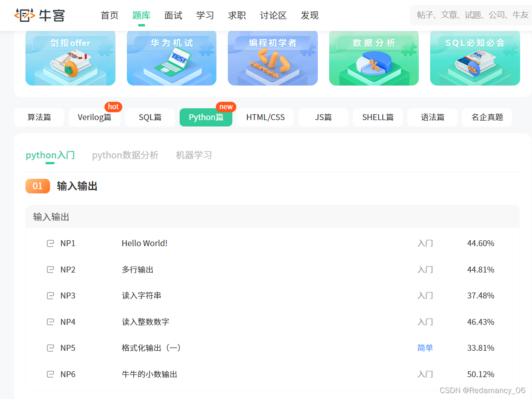Screen dimensions: 532x399
Task: Select the HTML/CSS category chip
Action: click(x=265, y=117)
